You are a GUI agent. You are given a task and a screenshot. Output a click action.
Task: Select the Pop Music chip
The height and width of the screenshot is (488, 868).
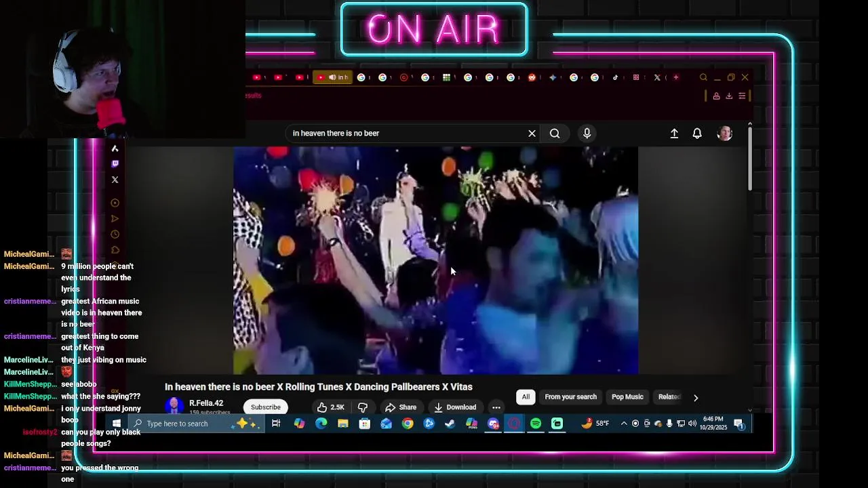coord(627,397)
